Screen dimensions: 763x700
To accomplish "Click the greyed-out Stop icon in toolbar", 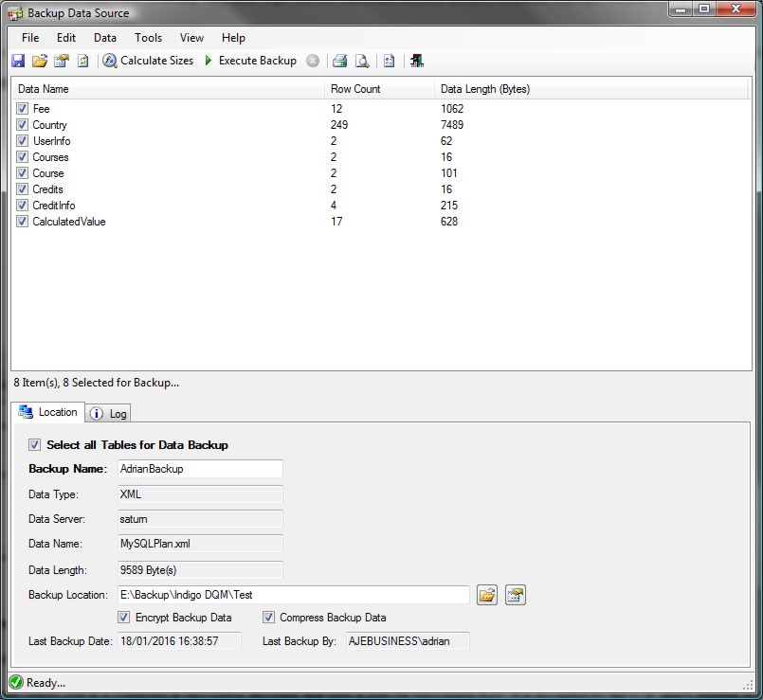I will (x=313, y=61).
